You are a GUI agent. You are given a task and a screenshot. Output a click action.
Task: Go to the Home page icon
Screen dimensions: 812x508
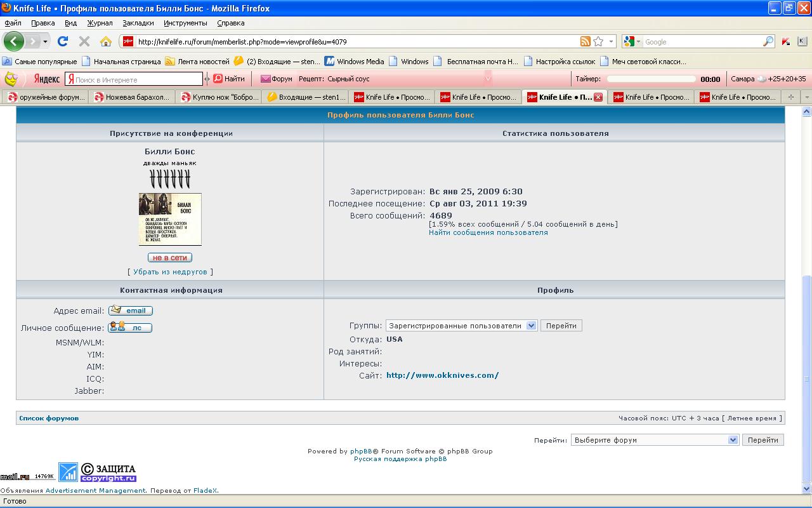[x=106, y=41]
